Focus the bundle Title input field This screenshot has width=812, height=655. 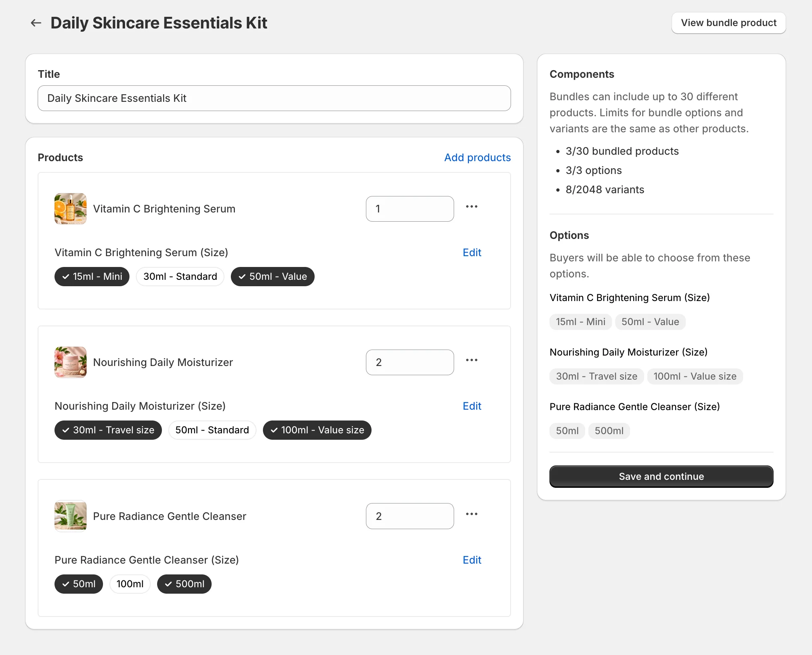pyautogui.click(x=274, y=98)
